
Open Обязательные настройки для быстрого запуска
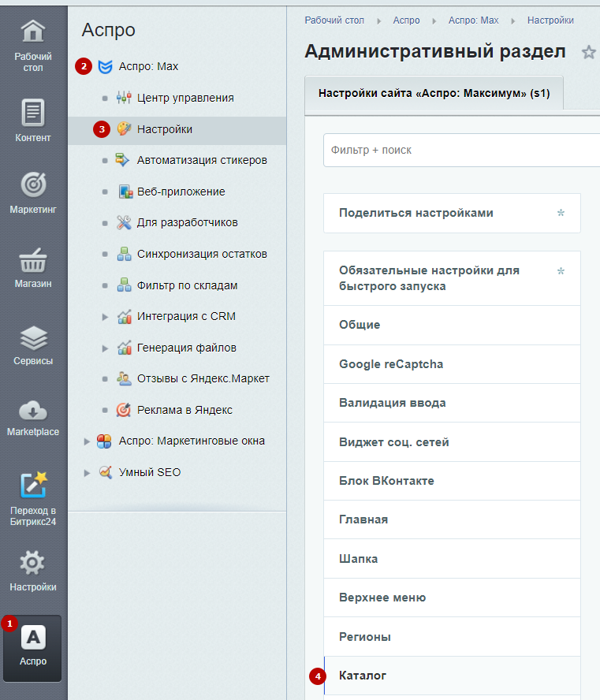[x=452, y=278]
